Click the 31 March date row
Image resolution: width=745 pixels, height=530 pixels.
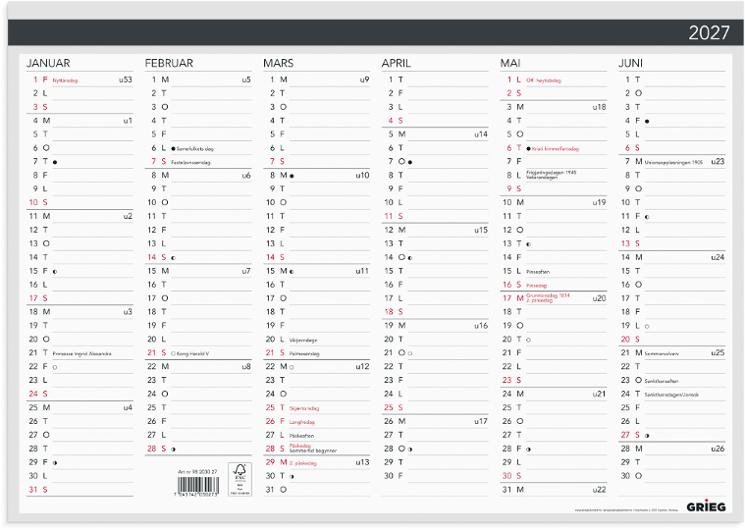(316, 490)
